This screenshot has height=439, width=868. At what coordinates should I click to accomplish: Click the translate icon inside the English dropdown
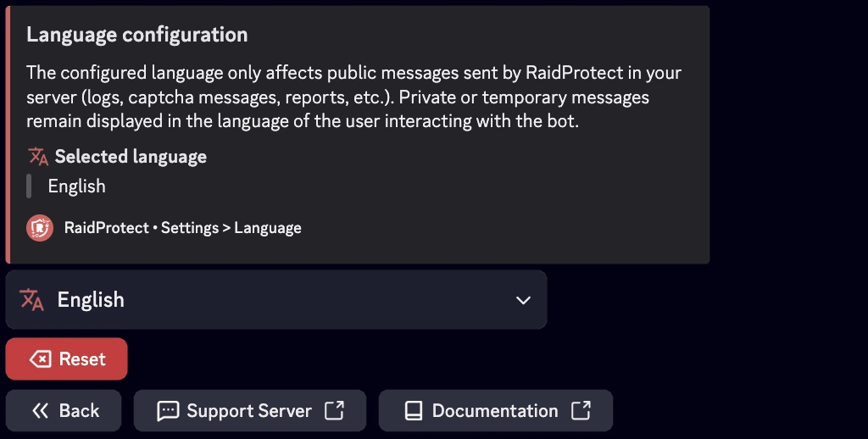pyautogui.click(x=32, y=299)
